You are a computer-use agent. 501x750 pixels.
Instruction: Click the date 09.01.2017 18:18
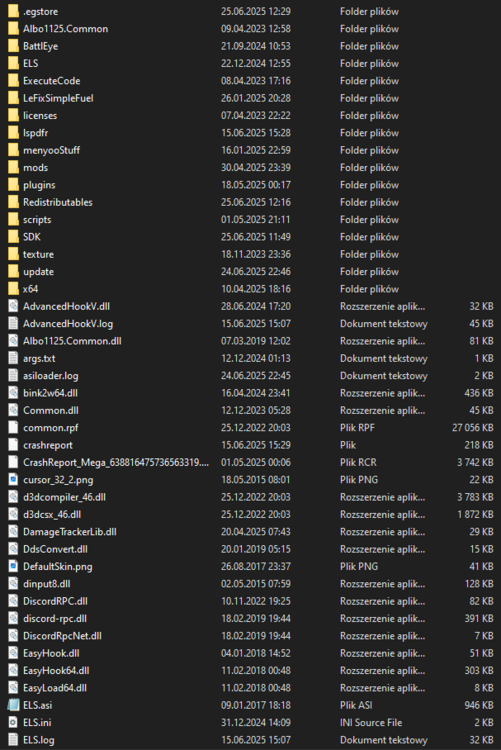pyautogui.click(x=256, y=705)
